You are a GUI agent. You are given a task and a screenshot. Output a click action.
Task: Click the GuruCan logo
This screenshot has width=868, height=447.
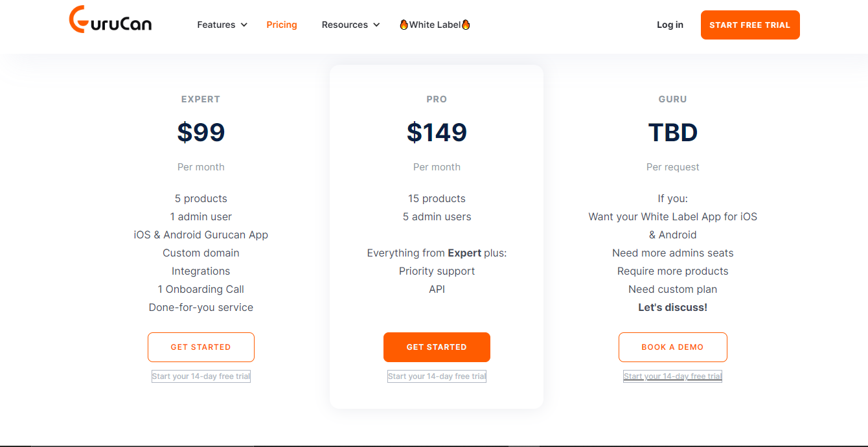110,19
